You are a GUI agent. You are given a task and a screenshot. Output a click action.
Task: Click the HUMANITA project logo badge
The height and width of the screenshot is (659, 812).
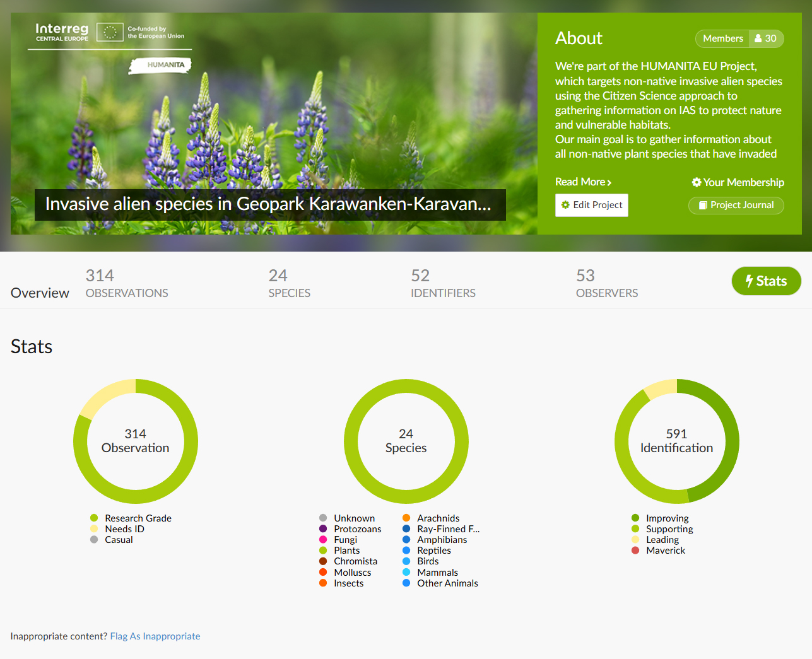(x=160, y=66)
